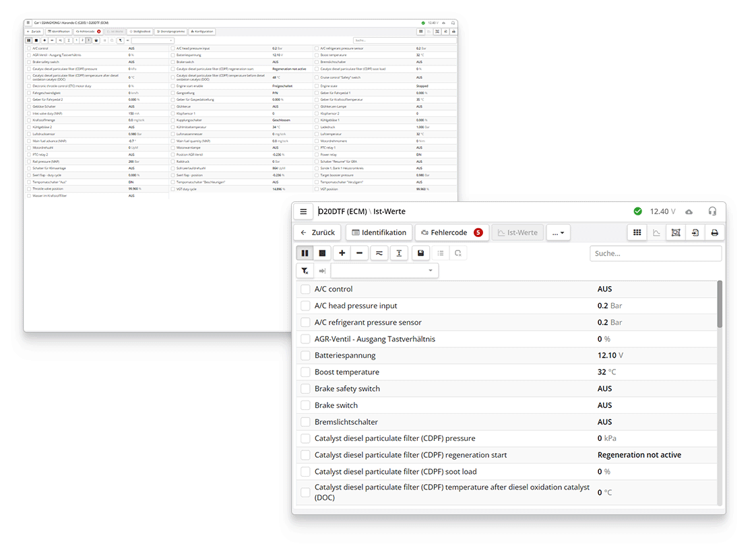Viewport: 756px width, 546px height.
Task: Check the A/C control checkbox
Action: point(305,289)
